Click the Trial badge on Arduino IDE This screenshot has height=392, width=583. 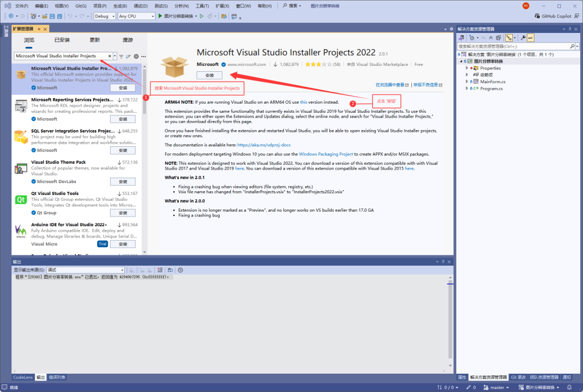(x=103, y=244)
